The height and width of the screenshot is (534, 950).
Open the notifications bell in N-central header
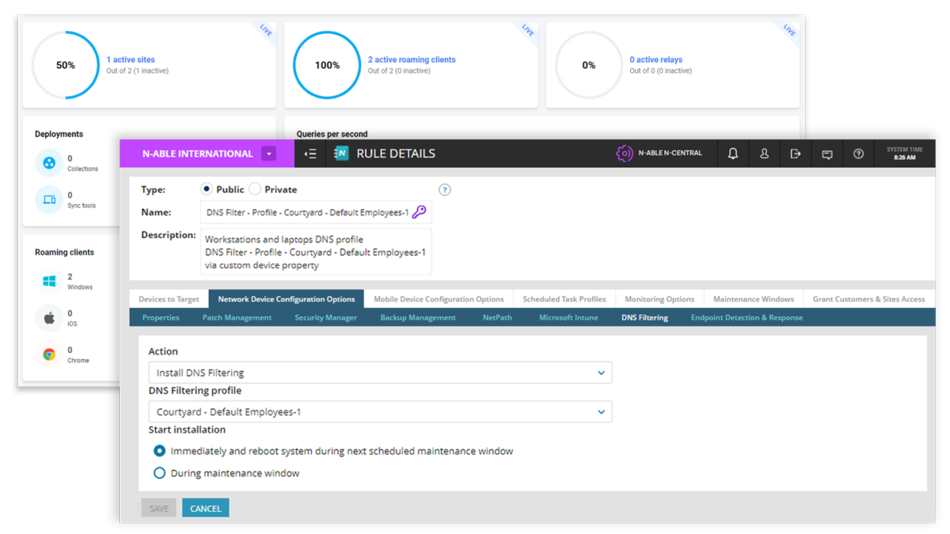coord(732,154)
